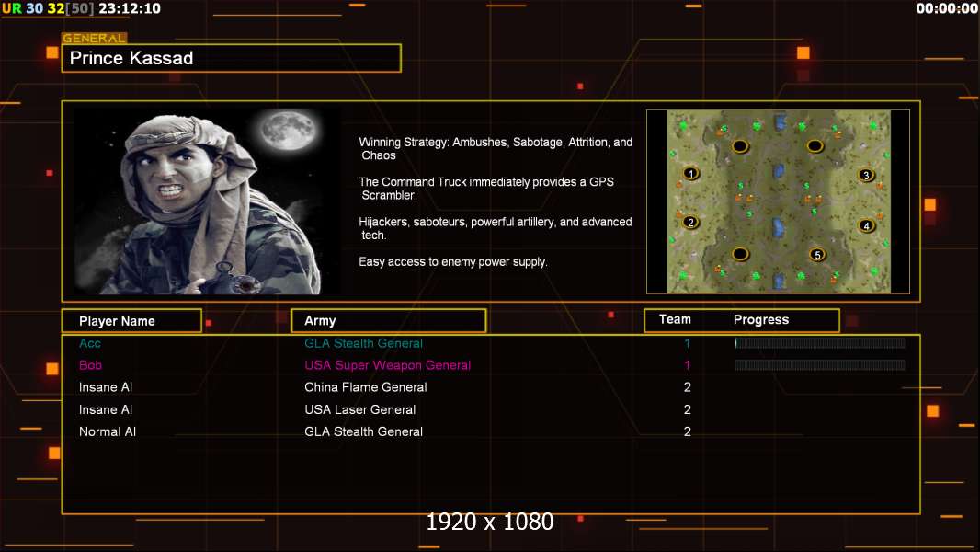
Task: Click the Player Name column header
Action: coord(131,321)
